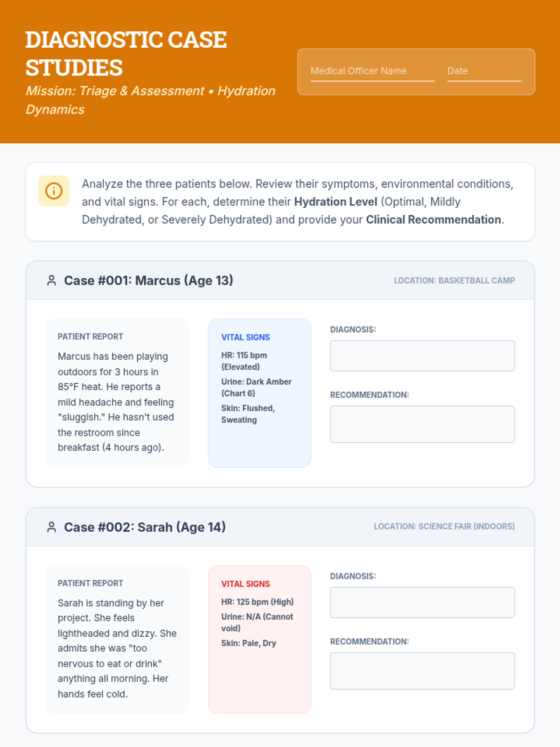Viewport: 560px width, 747px height.
Task: Click Marcus's Patient Report text
Action: pyautogui.click(x=116, y=402)
